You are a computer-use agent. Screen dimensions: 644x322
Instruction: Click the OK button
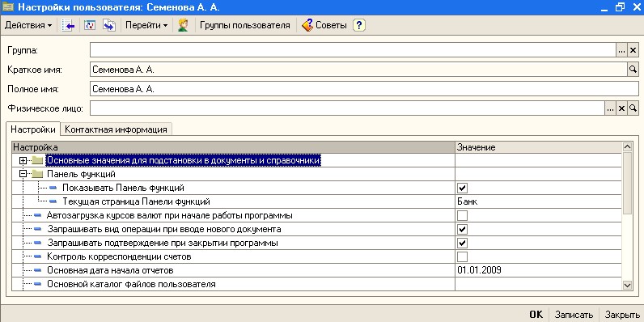click(536, 315)
